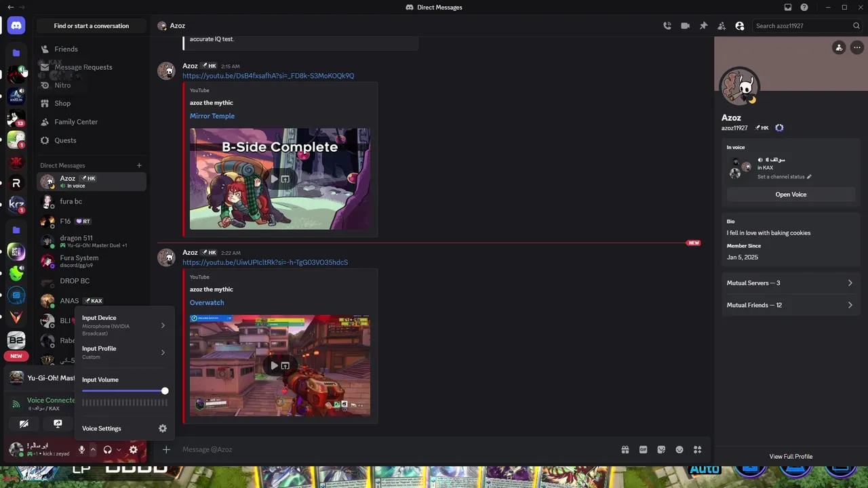The image size is (868, 488).
Task: Send a gift with the gift icon
Action: point(625,449)
